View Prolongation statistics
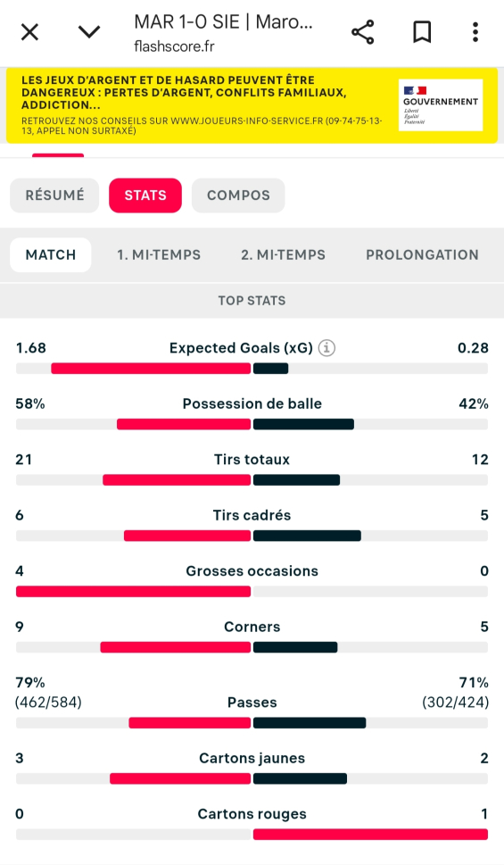The height and width of the screenshot is (865, 504). [423, 255]
